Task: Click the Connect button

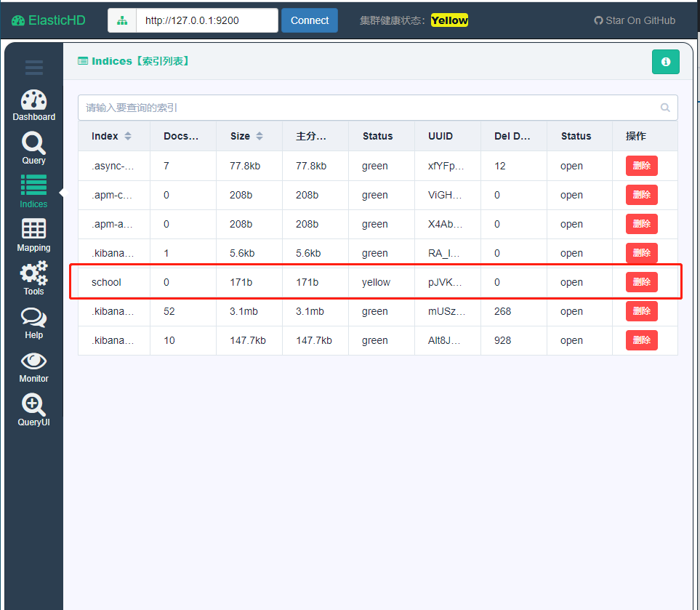Action: (310, 20)
